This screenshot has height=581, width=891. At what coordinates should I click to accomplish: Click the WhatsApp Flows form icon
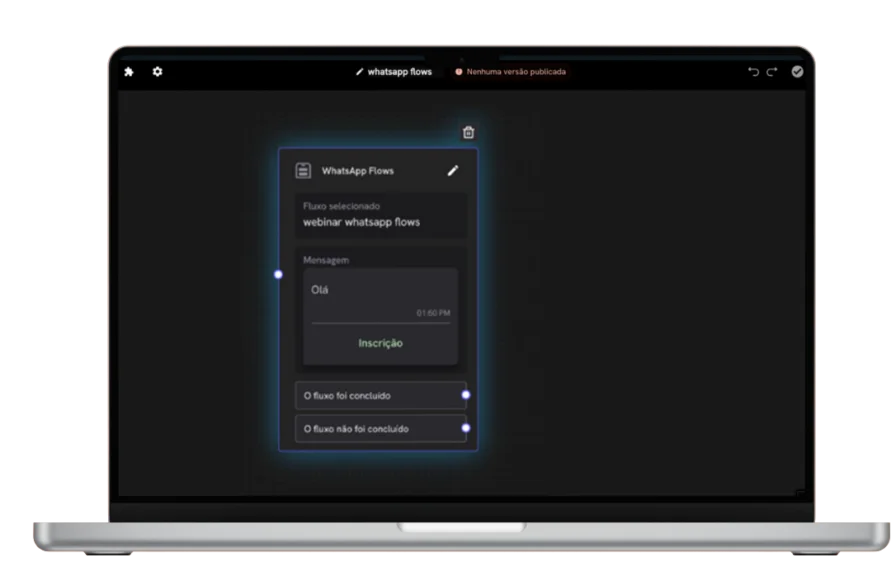click(303, 171)
